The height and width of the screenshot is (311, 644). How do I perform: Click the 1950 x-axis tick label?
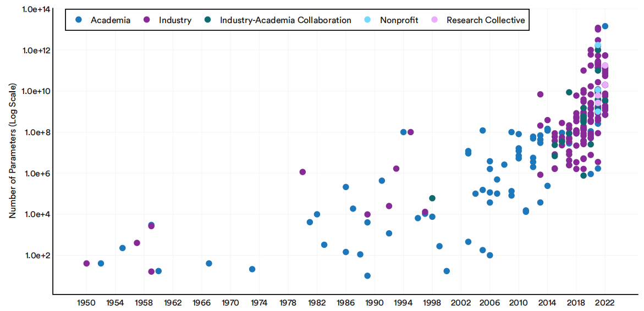(86, 303)
